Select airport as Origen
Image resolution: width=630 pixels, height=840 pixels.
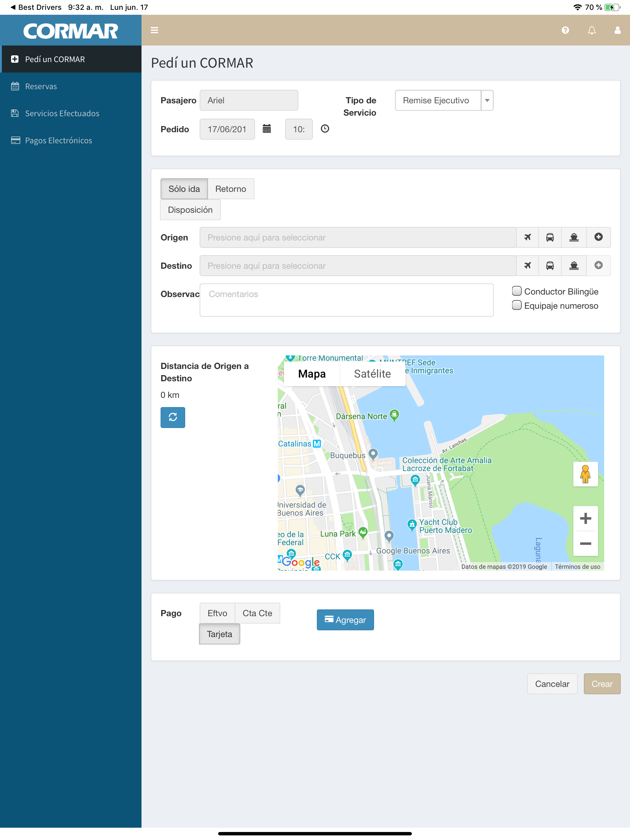click(527, 237)
